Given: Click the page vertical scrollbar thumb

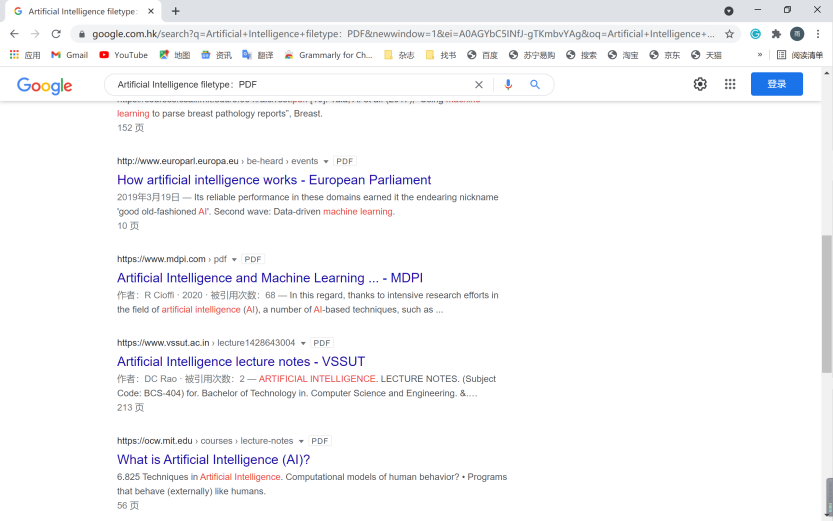Looking at the screenshot, I should coord(827,303).
